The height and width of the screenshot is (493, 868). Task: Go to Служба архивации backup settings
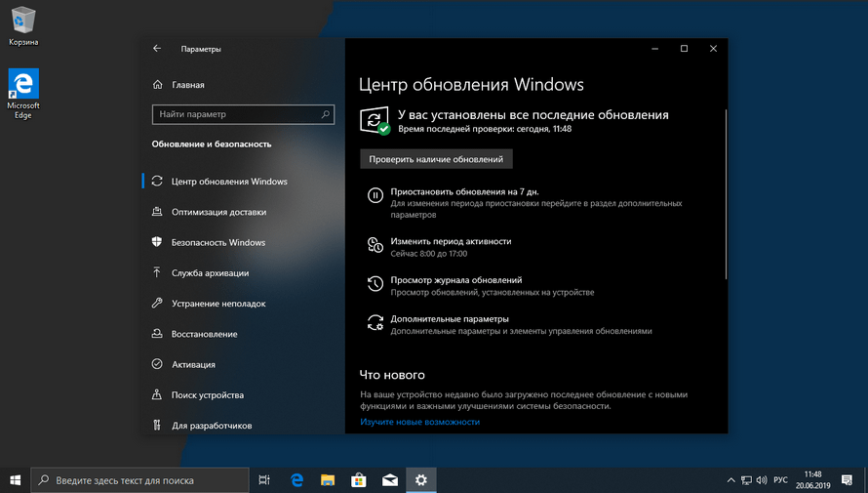click(x=210, y=273)
